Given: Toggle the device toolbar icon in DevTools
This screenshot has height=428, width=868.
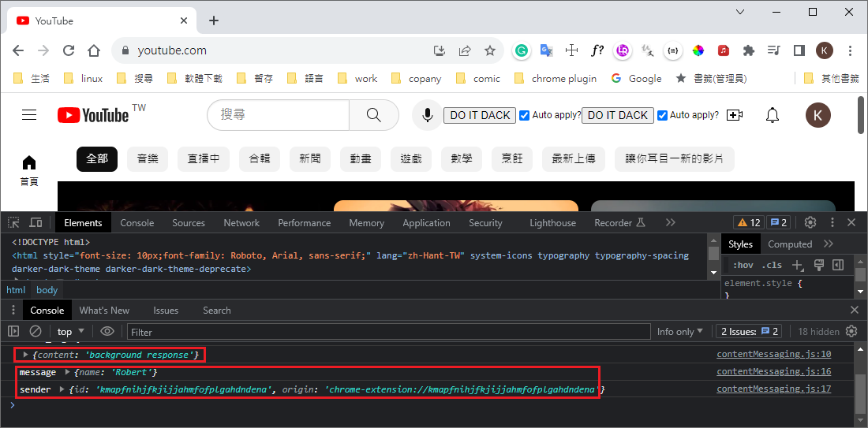Looking at the screenshot, I should (36, 223).
